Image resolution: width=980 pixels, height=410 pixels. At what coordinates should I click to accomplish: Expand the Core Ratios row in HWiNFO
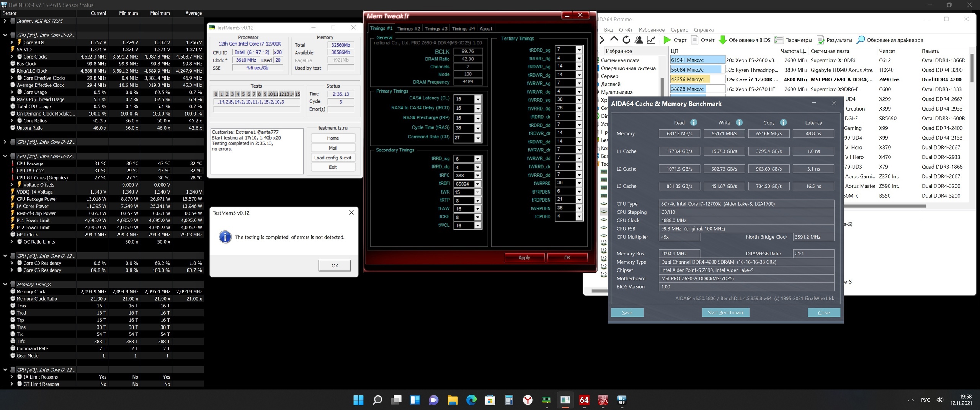tap(12, 121)
